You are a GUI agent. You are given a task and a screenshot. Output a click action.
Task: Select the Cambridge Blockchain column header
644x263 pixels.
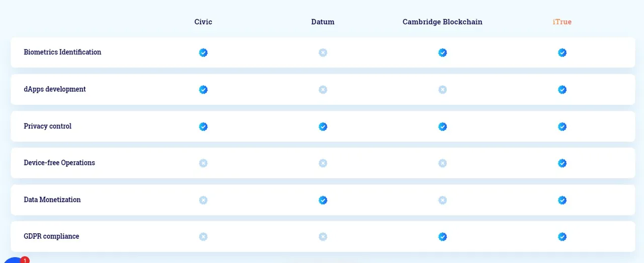pos(442,22)
